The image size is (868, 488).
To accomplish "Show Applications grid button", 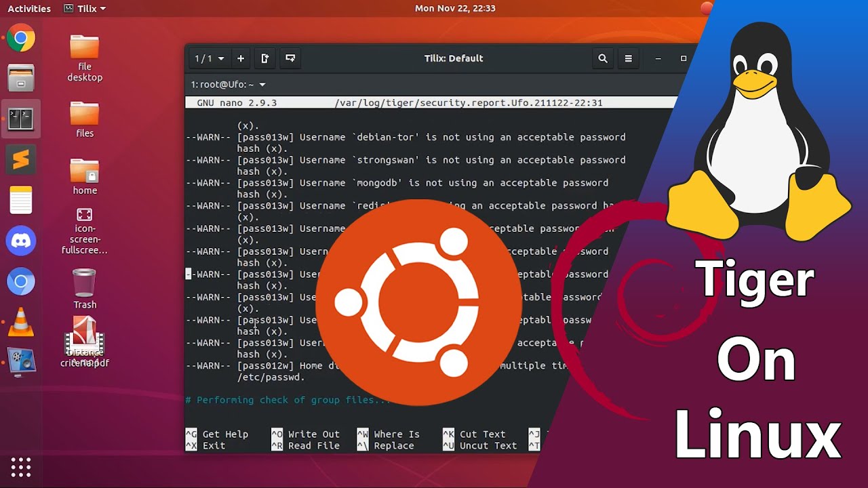I will (21, 467).
